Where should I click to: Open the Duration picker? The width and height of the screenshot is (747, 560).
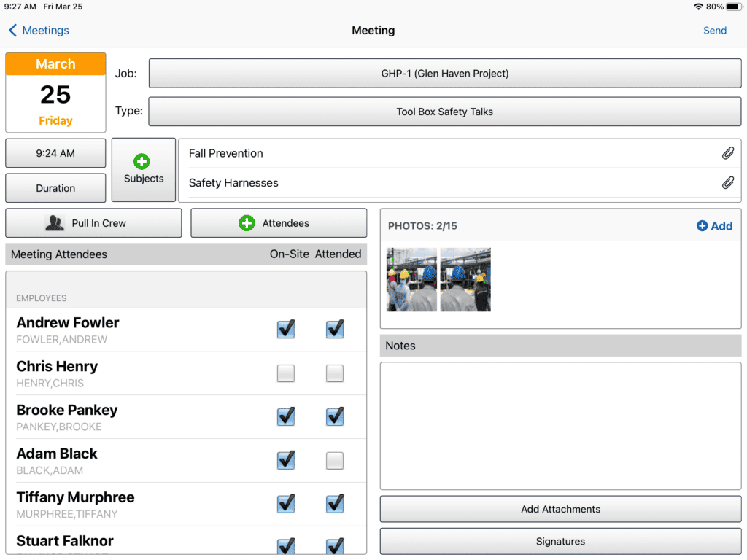tap(55, 188)
